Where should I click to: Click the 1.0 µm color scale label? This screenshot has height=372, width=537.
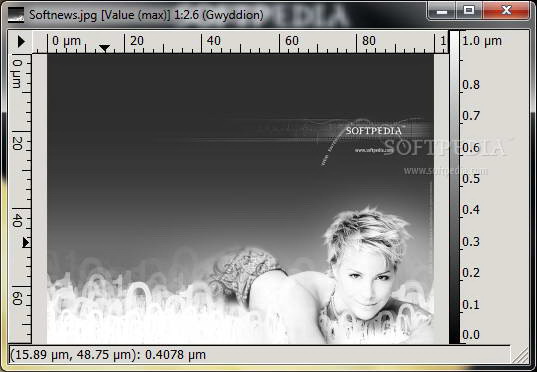482,41
